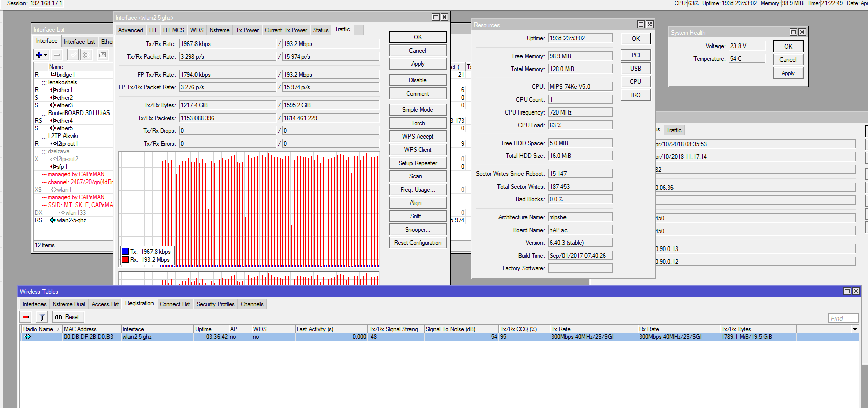Viewport: 868px width, 408px height.
Task: Open the column chooser dropdown in Wireless Tables
Action: point(855,329)
